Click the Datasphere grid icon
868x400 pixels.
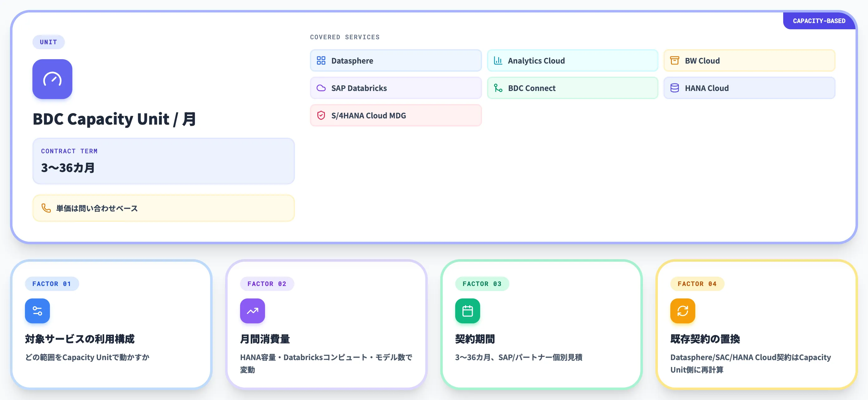click(x=321, y=61)
